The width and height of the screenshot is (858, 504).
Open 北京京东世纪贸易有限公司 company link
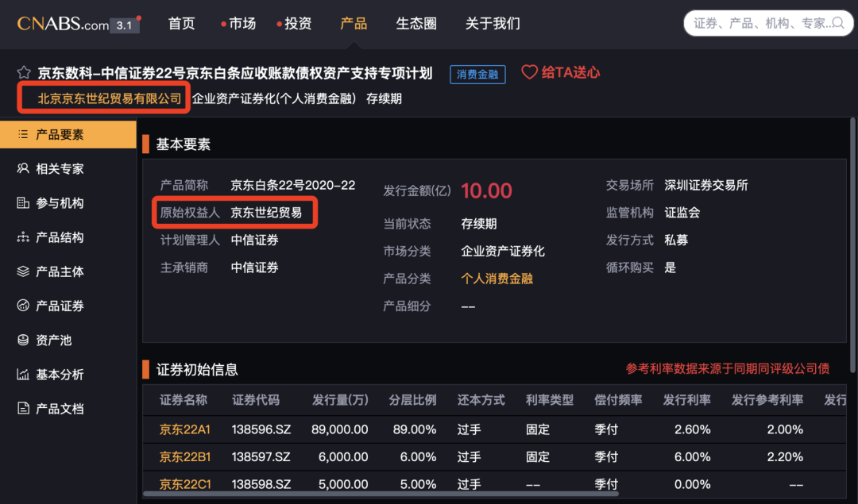[x=110, y=98]
